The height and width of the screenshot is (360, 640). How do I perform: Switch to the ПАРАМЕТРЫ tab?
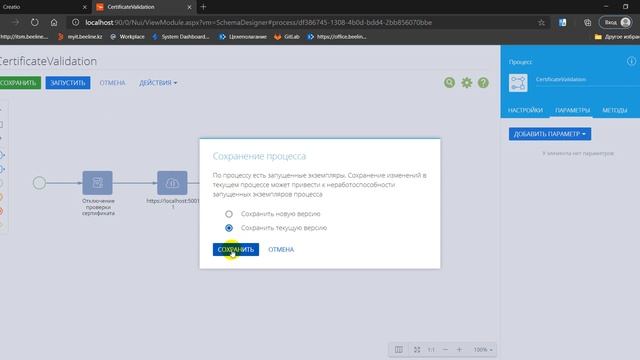572,110
